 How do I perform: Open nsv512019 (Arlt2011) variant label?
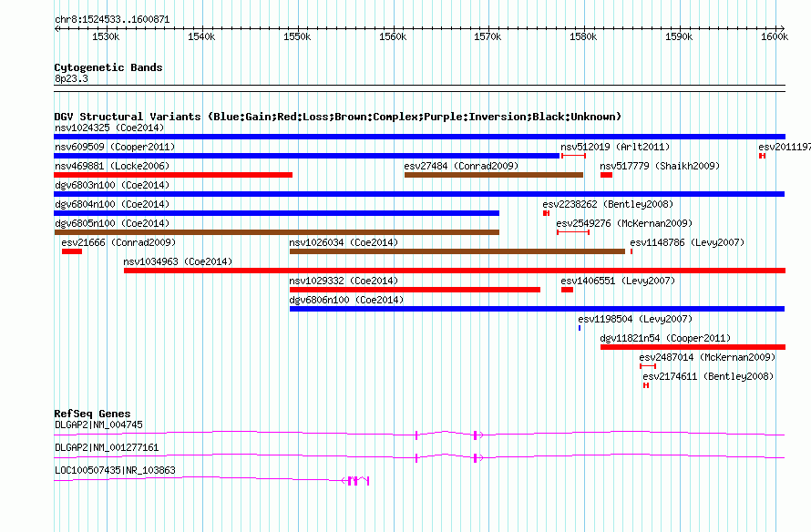[x=615, y=147]
